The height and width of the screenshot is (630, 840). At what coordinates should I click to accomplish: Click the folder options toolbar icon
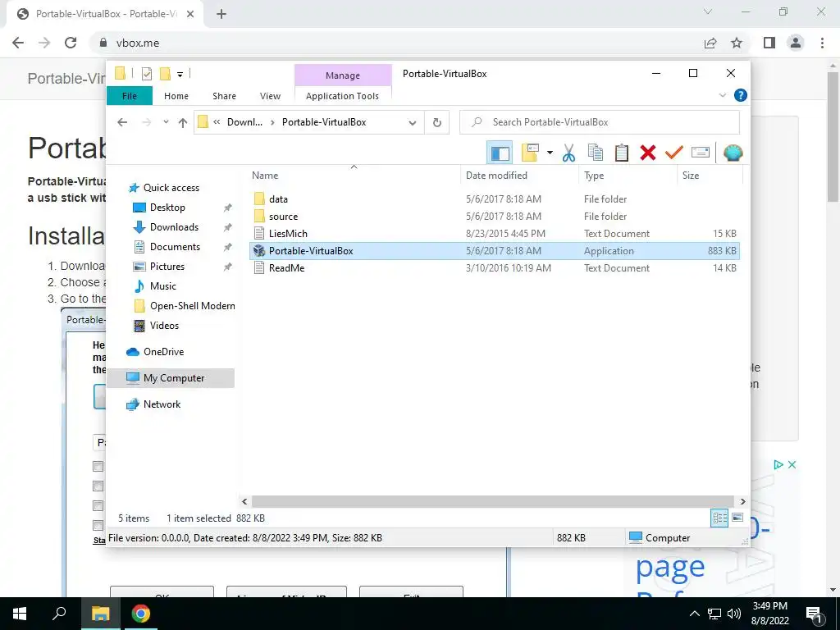pyautogui.click(x=531, y=153)
